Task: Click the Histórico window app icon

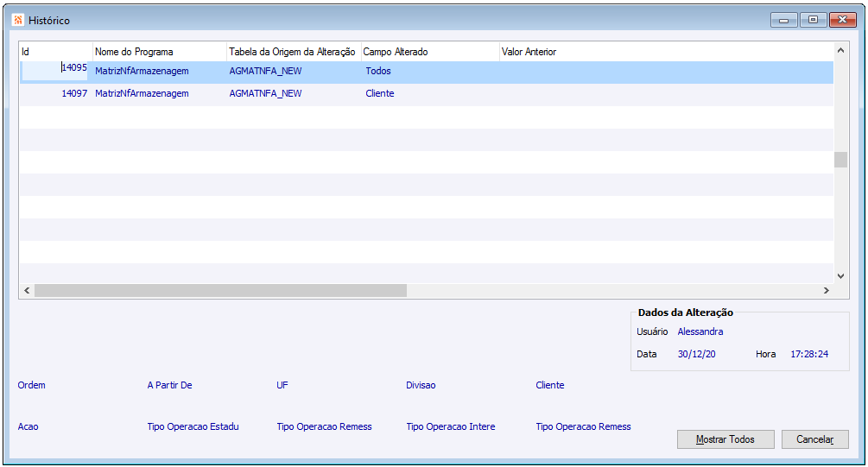Action: pyautogui.click(x=18, y=20)
